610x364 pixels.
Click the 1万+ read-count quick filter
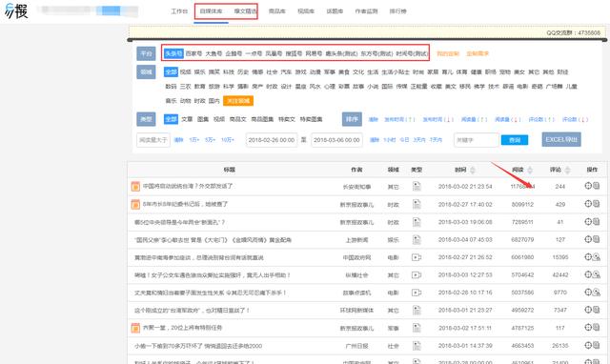194,140
